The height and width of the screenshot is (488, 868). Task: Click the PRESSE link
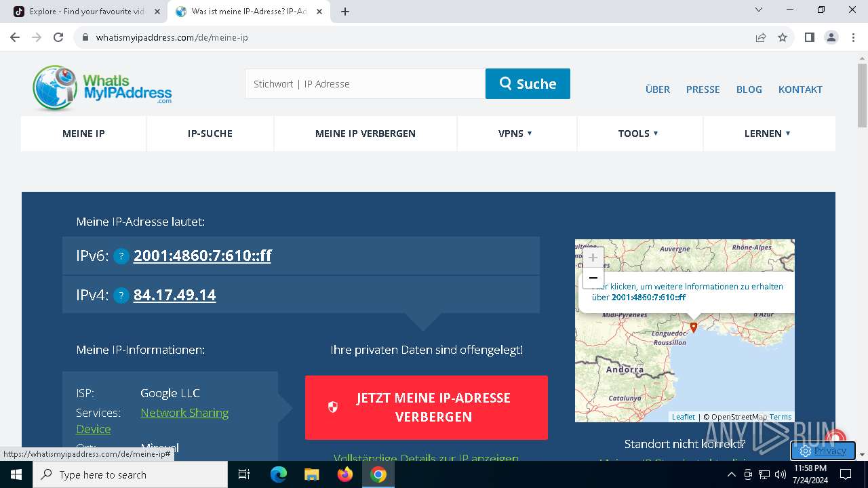703,89
